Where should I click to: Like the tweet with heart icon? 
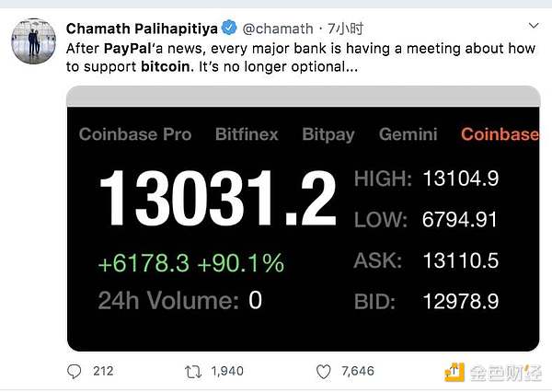coord(323,371)
